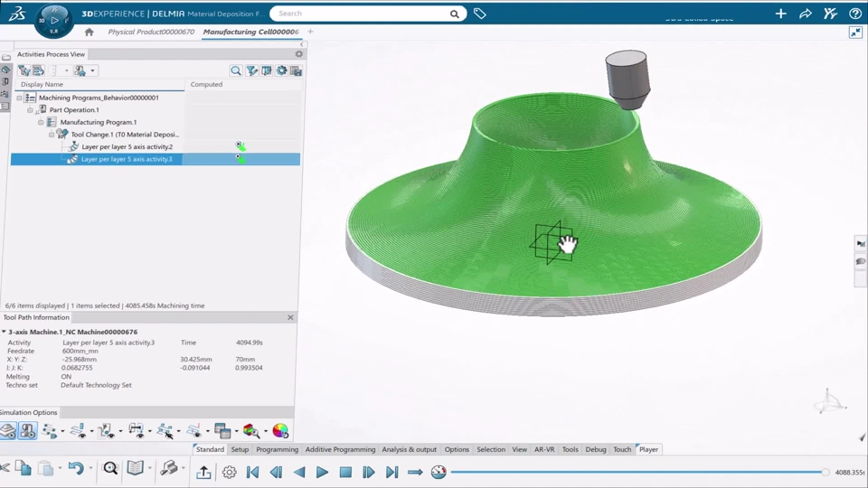Image resolution: width=868 pixels, height=488 pixels.
Task: Open Activities Process View settings gear
Action: (299, 53)
